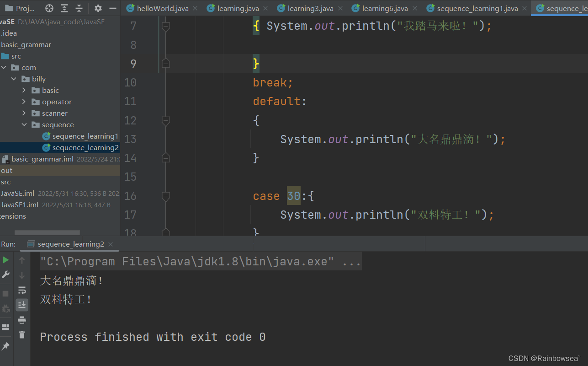Viewport: 588px width, 366px height.
Task: Click the java.exe command line in console
Action: pos(201,262)
